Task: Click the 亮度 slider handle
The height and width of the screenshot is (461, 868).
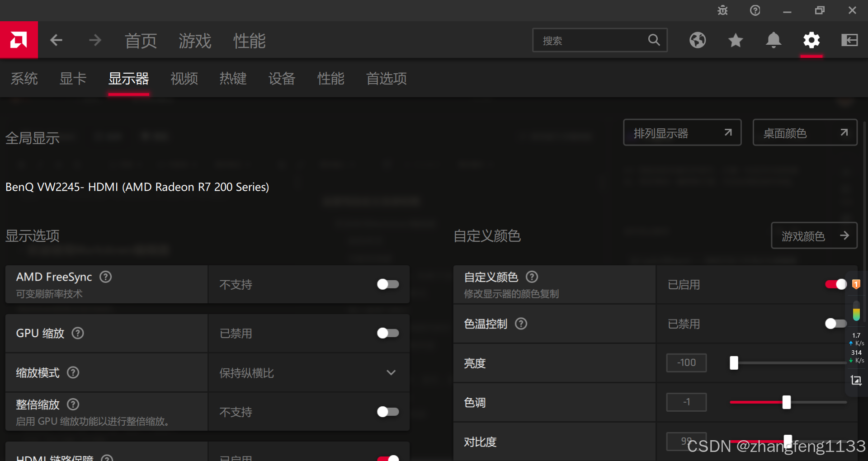Action: tap(734, 362)
